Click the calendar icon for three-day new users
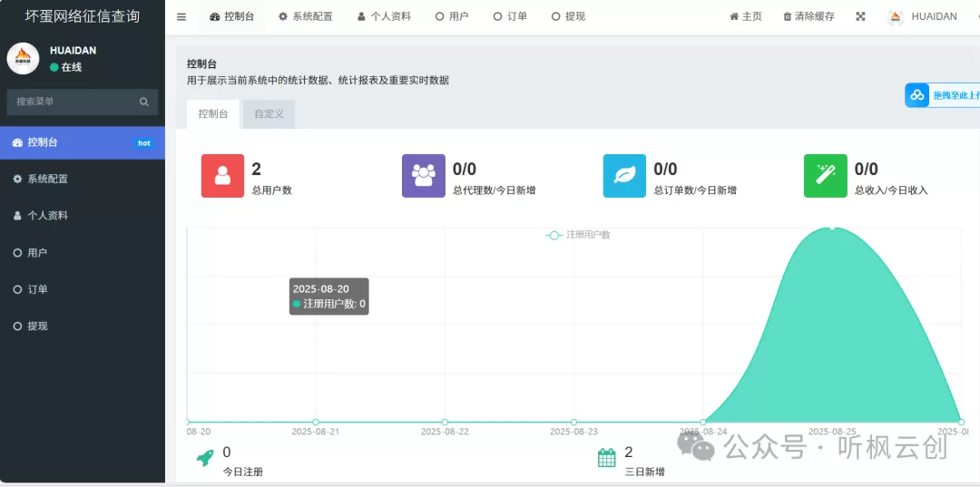 tap(607, 459)
